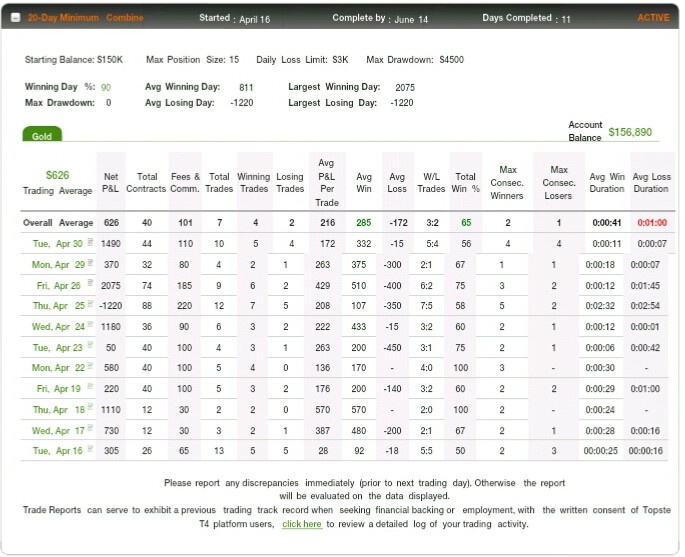Click the report icon beside Tue, Apr 16
The width and height of the screenshot is (685, 557).
coord(90,449)
